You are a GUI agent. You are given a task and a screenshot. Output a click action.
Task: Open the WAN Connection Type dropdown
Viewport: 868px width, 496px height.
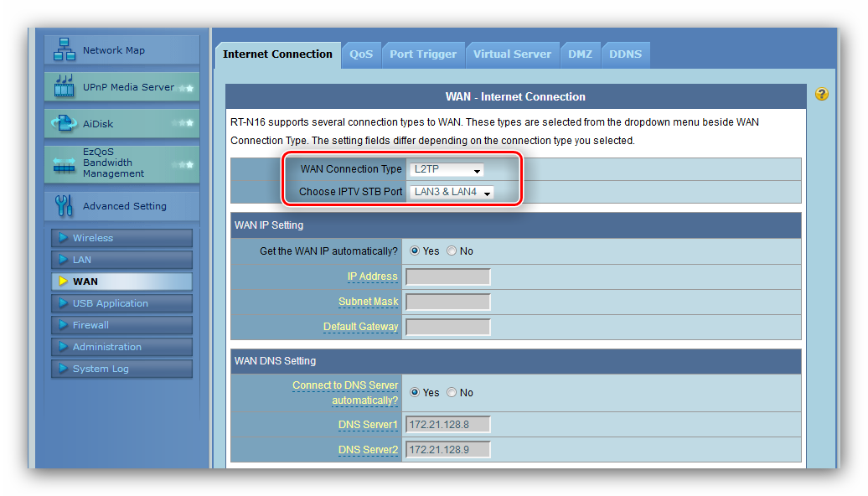coord(447,170)
